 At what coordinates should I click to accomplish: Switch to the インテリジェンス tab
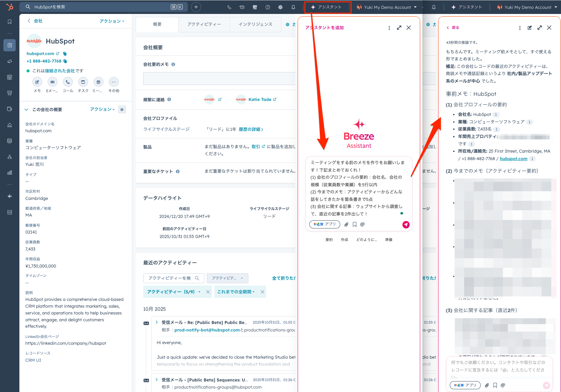pyautogui.click(x=255, y=24)
